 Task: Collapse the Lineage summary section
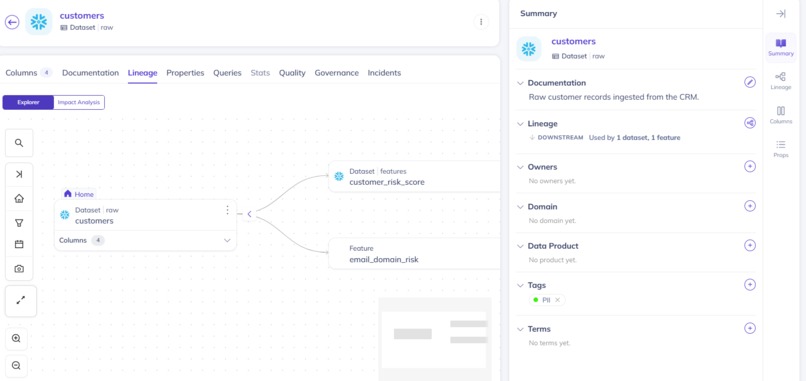click(520, 124)
